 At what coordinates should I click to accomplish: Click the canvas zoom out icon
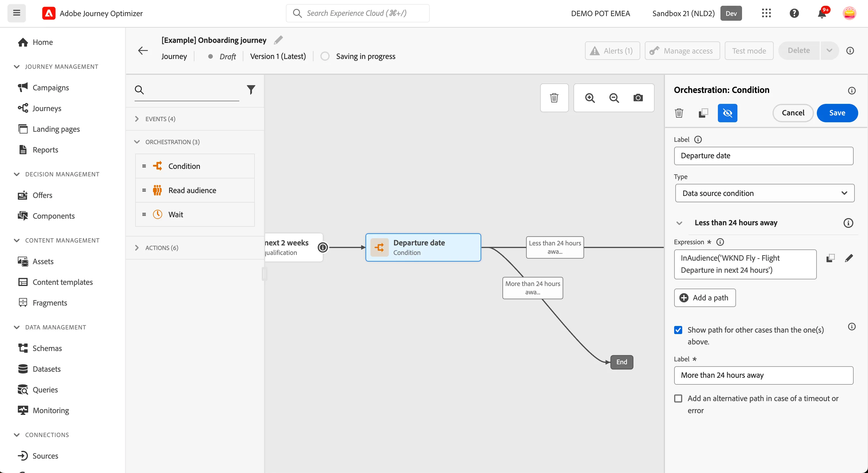(x=614, y=98)
